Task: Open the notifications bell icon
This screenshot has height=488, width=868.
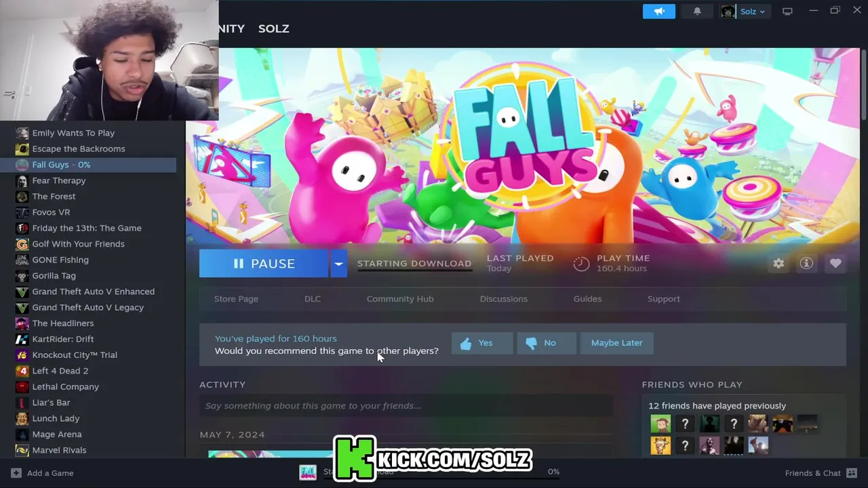Action: [x=697, y=12]
